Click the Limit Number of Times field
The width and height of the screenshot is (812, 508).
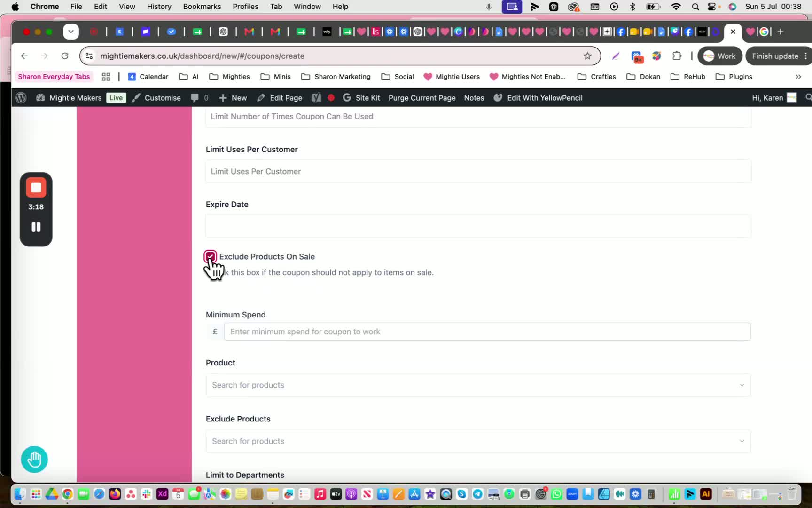point(478,117)
